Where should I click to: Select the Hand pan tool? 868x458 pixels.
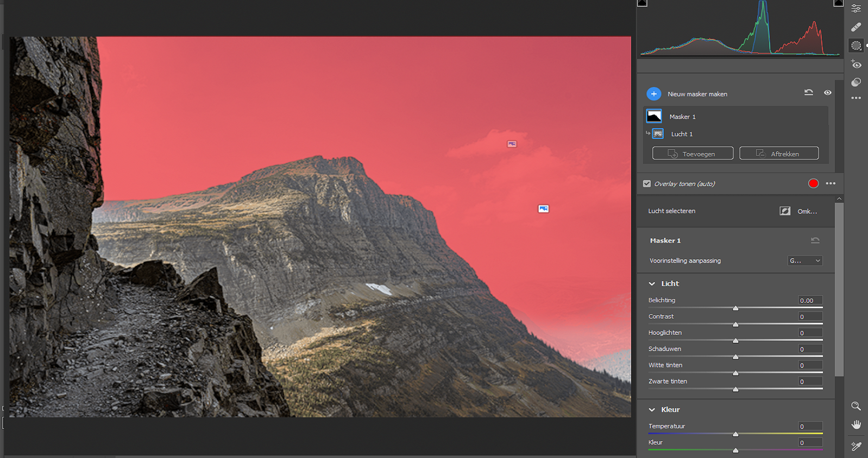pos(856,424)
